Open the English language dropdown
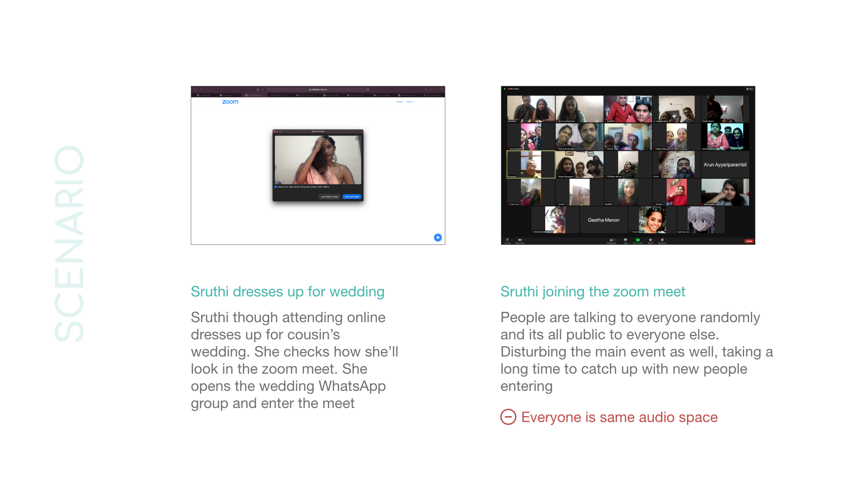Image resolution: width=868 pixels, height=488 pixels. click(x=410, y=102)
